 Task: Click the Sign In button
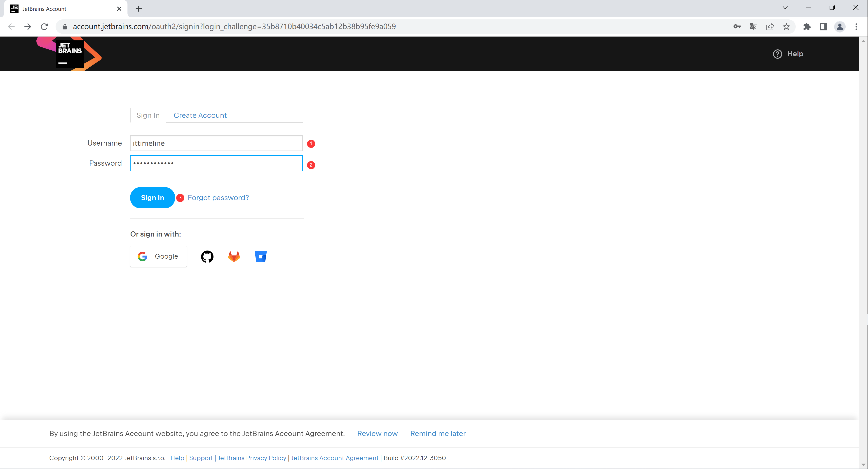pyautogui.click(x=152, y=197)
